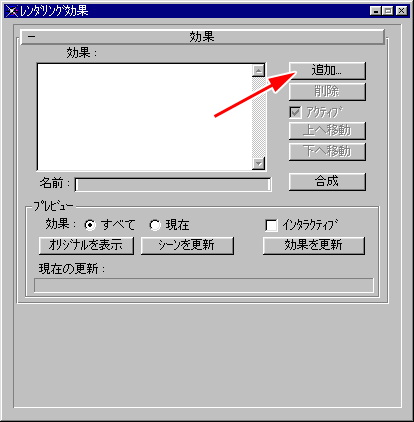Collapse the 効果 rollout header

[203, 37]
